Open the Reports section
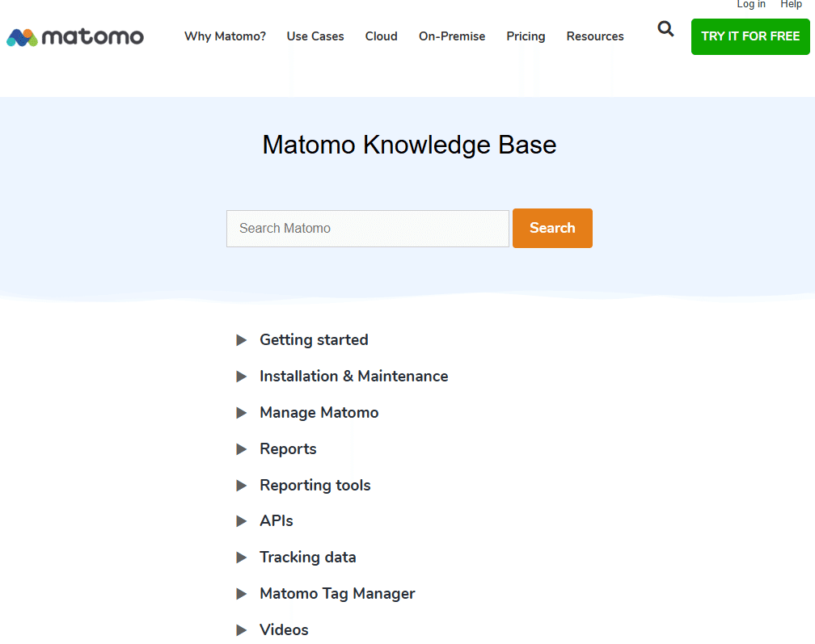Image resolution: width=815 pixels, height=644 pixels. click(288, 448)
